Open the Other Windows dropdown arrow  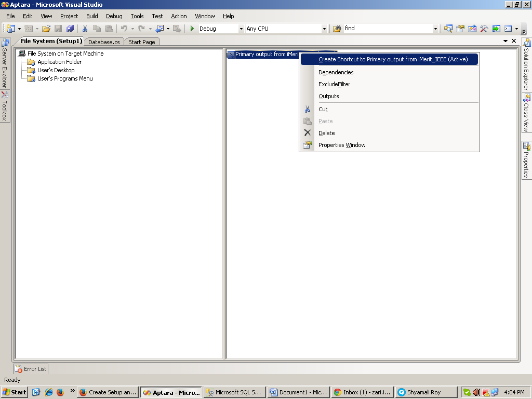click(x=516, y=29)
